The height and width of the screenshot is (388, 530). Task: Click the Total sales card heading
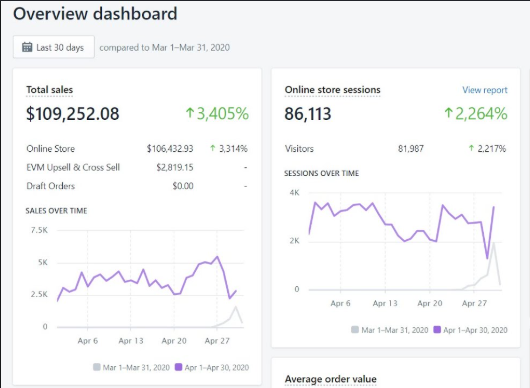[x=49, y=90]
